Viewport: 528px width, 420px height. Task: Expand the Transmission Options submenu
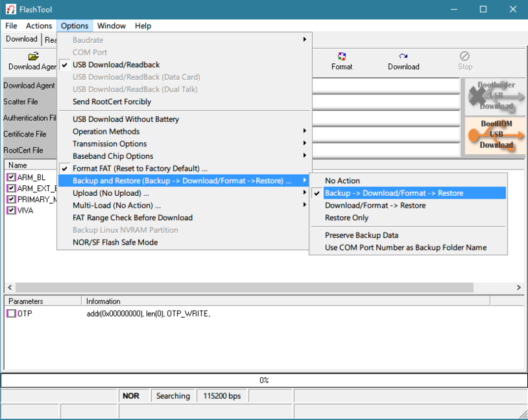click(x=184, y=144)
